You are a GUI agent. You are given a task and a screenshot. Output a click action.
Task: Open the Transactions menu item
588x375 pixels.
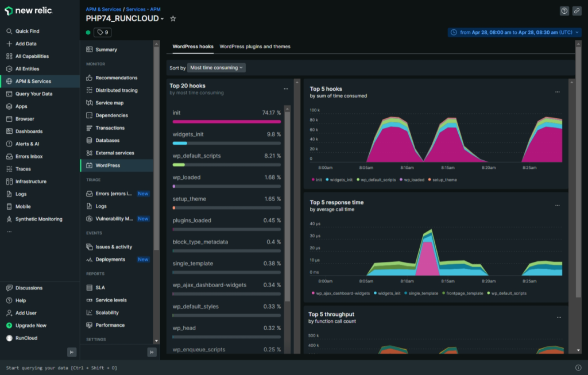point(117,128)
